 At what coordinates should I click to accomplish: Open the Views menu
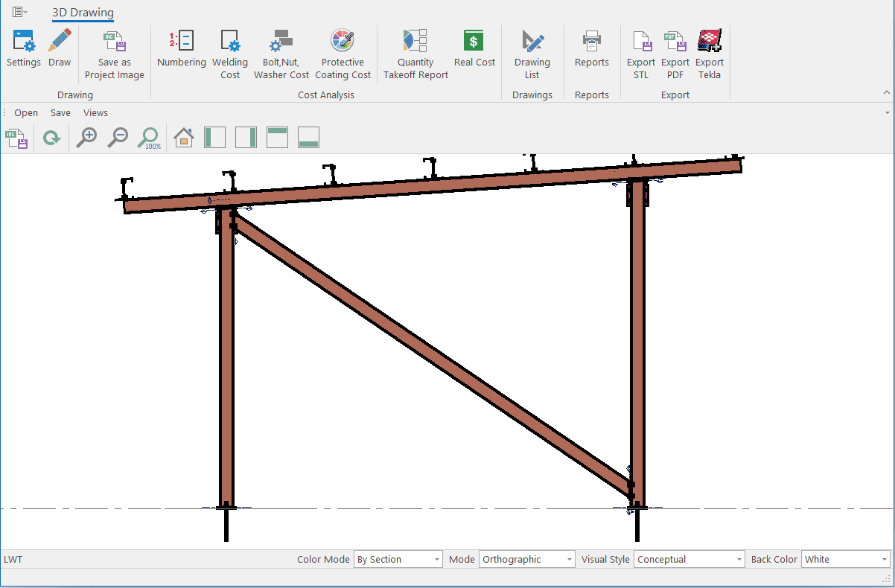(95, 113)
